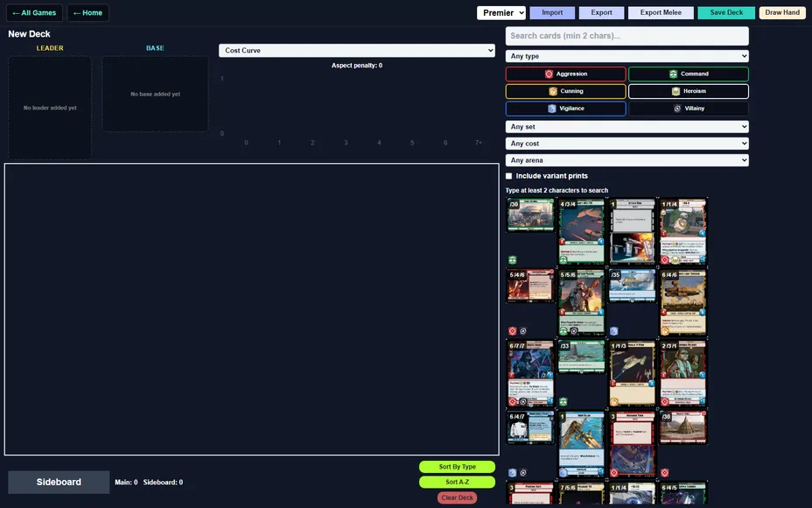Click Command aspect icon below the /33 base card
Viewport: 812px width, 508px height.
tap(563, 402)
